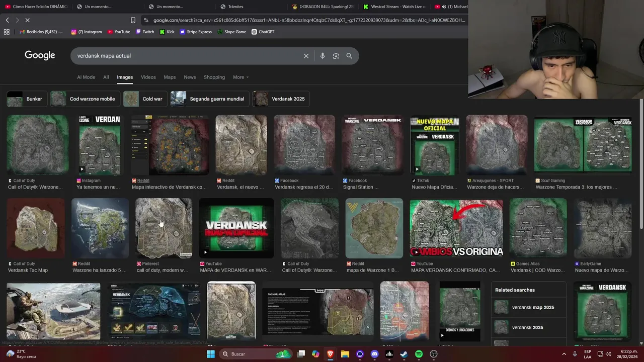The image size is (644, 362).
Task: Switch to the Videos tab
Action: click(148, 77)
